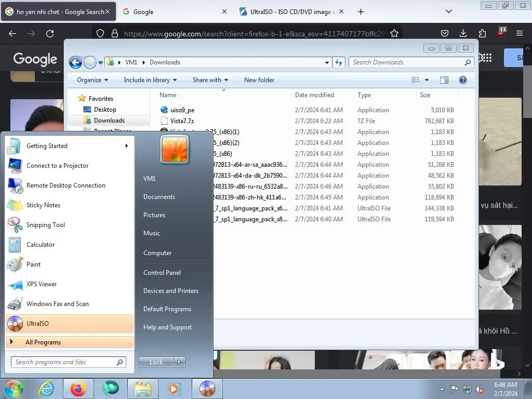Click the Lock button
The height and width of the screenshot is (399, 532).
tap(156, 362)
